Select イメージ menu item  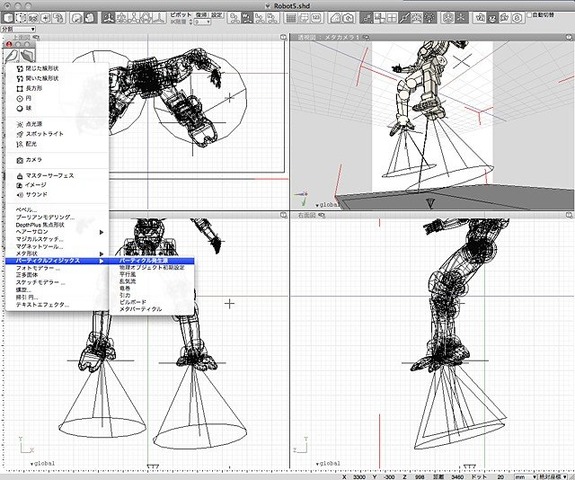(x=57, y=185)
